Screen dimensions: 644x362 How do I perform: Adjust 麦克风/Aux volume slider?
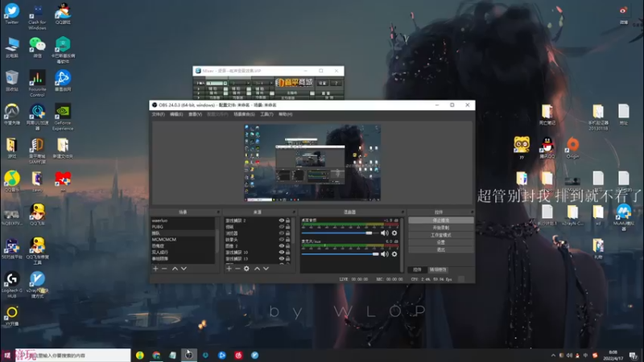340,254
